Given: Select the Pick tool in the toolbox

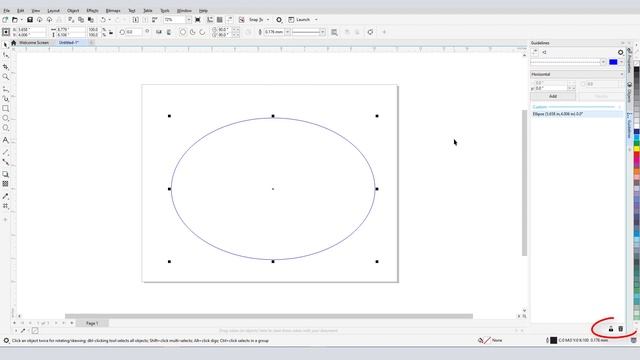Looking at the screenshot, I should click(x=6, y=45).
